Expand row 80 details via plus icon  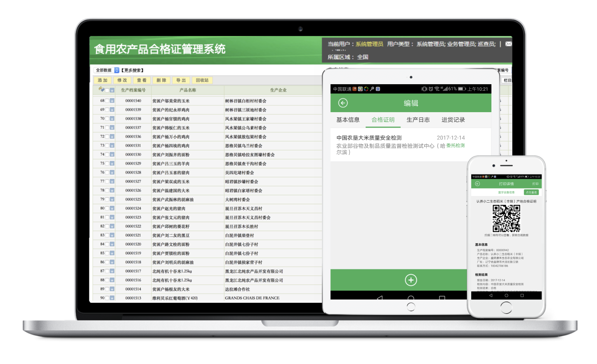pyautogui.click(x=112, y=208)
